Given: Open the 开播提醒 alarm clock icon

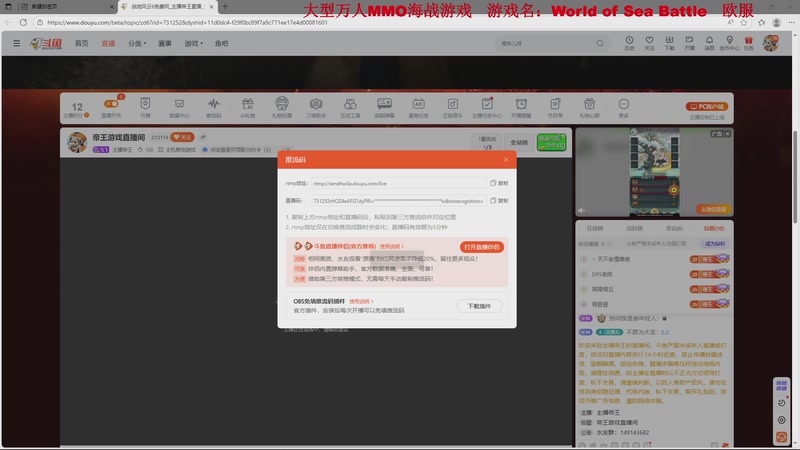Looking at the screenshot, I should (x=521, y=108).
